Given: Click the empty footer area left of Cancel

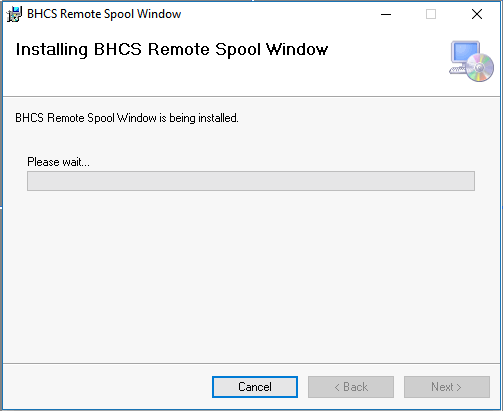Looking at the screenshot, I should pyautogui.click(x=107, y=387).
